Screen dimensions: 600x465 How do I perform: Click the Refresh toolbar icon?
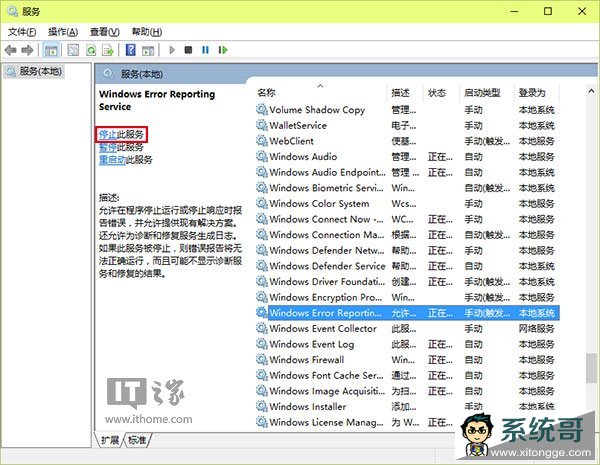pos(91,50)
